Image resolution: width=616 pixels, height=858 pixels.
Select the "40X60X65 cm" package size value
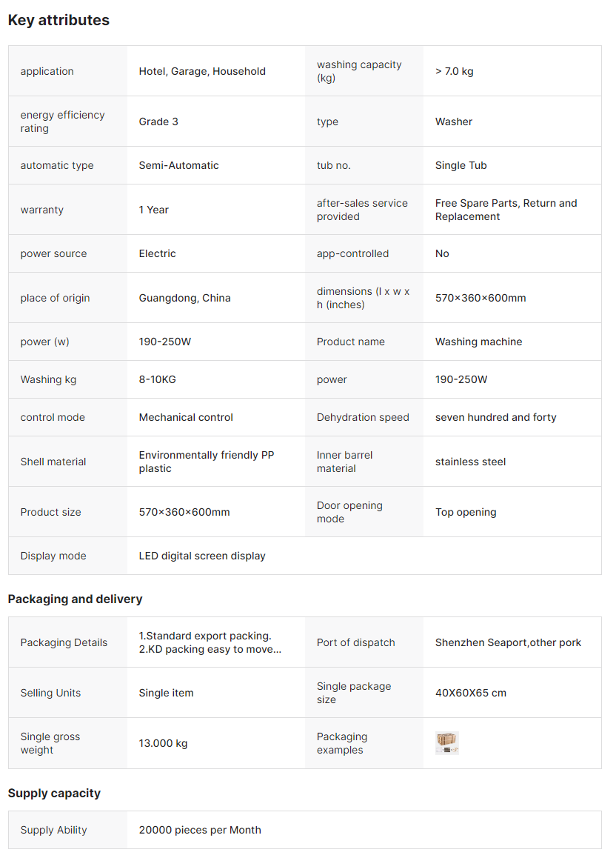(x=470, y=693)
